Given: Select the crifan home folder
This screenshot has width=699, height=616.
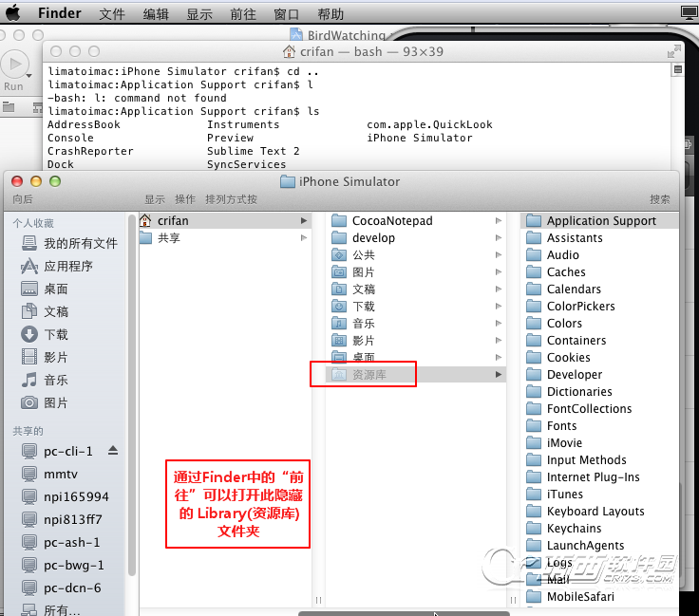Looking at the screenshot, I should pos(225,220).
